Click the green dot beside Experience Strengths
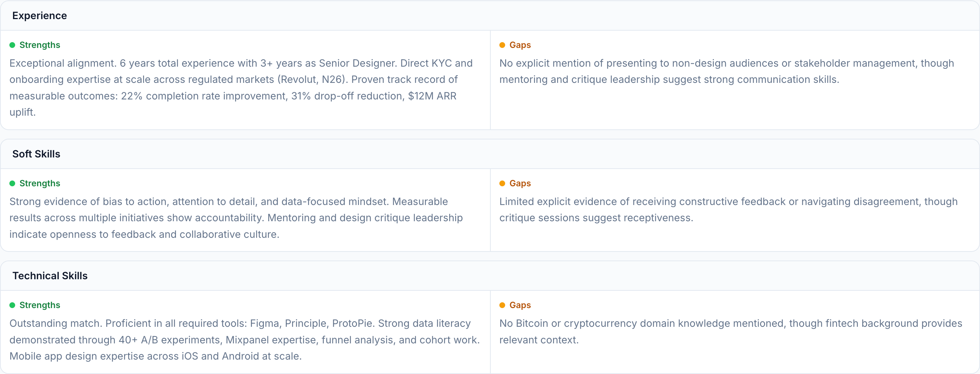Image resolution: width=980 pixels, height=374 pixels. [12, 45]
